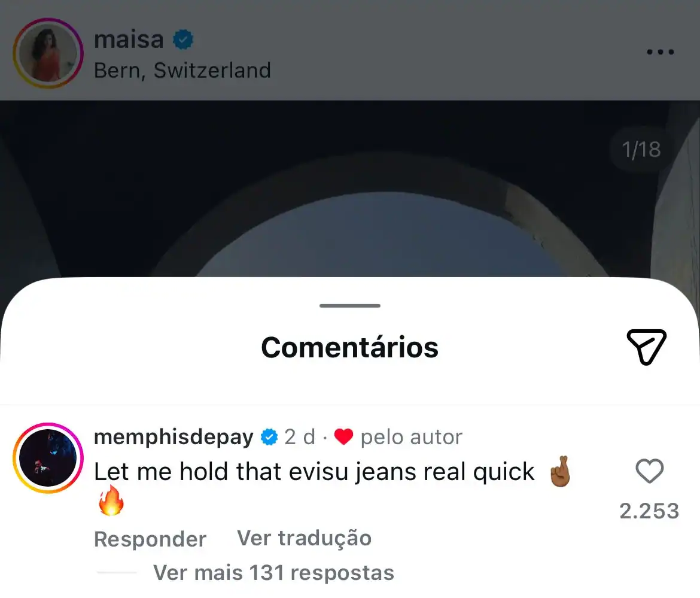Tap the heart icon to like memphisdepay's comment
The height and width of the screenshot is (598, 700).
click(x=650, y=471)
